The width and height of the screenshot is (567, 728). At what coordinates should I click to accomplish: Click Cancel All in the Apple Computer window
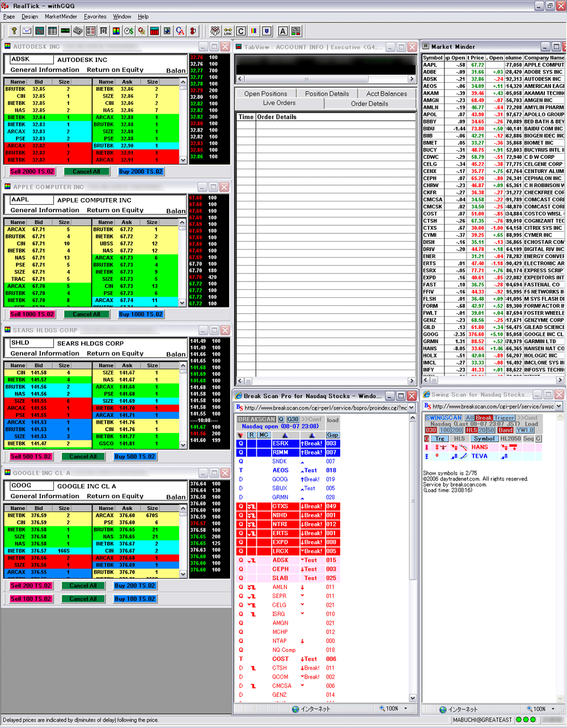click(x=87, y=314)
